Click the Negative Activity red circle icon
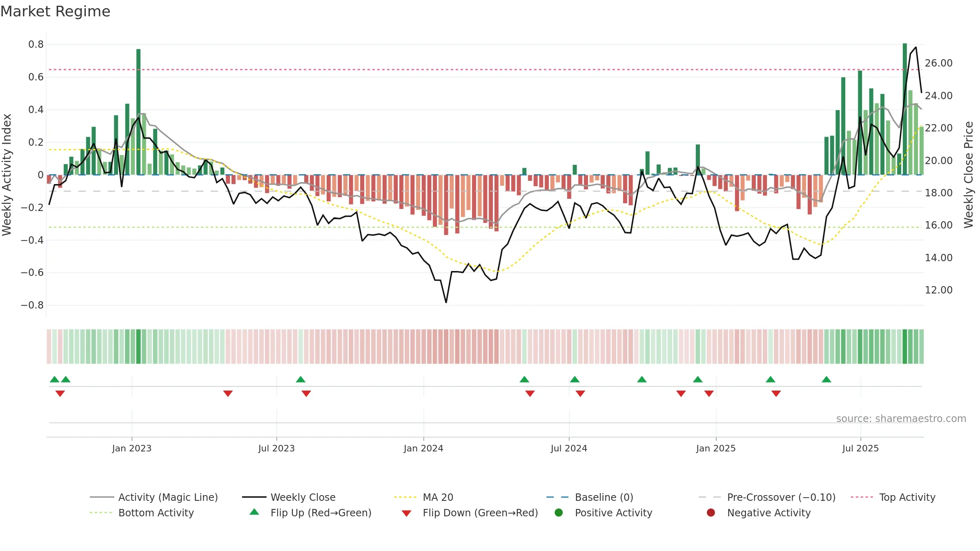This screenshot has width=980, height=551. point(711,513)
